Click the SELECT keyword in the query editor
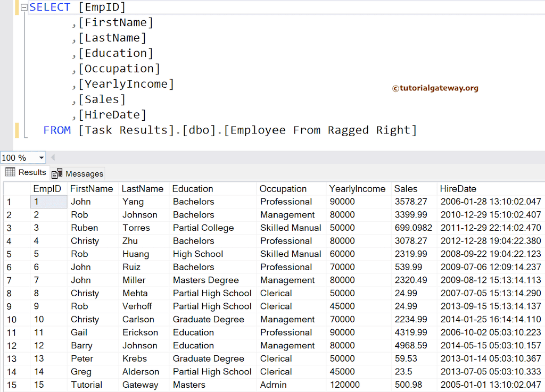The image size is (545, 392). point(50,7)
